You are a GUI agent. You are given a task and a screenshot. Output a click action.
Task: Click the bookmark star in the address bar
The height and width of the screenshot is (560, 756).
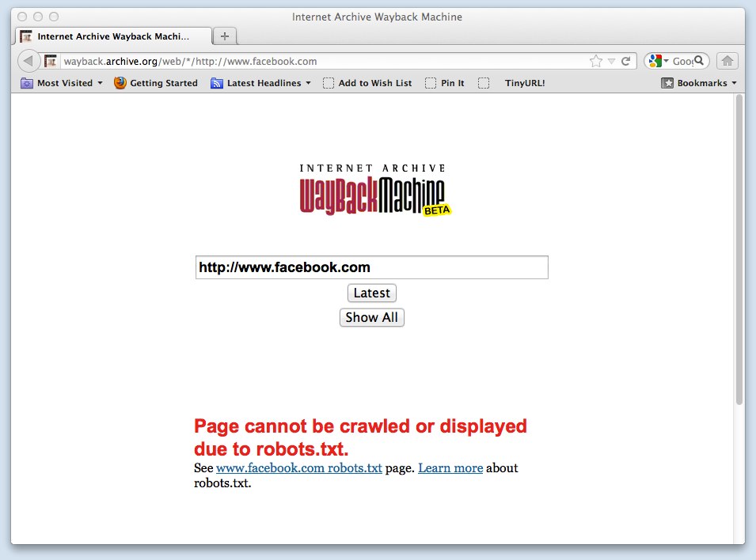tap(596, 60)
